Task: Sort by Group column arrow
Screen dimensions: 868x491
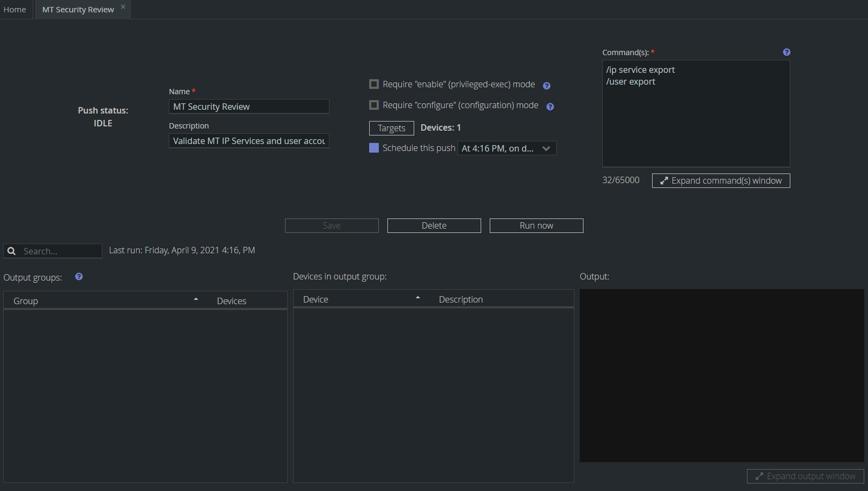Action: tap(196, 299)
